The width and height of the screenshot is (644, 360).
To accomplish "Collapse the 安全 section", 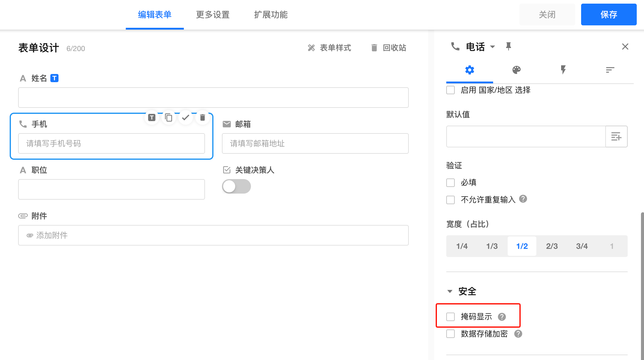I will [450, 291].
